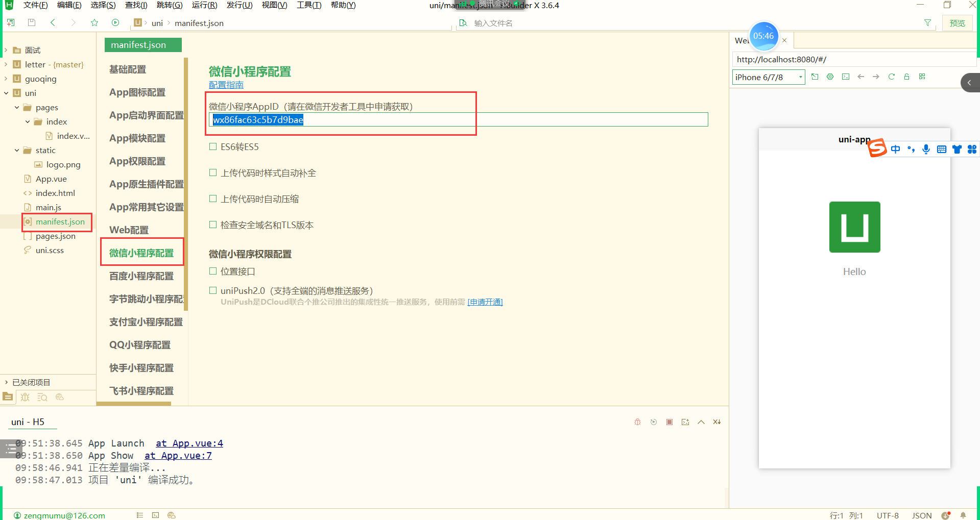Click the clear-scroll X arrow console icon
This screenshot has width=980, height=520.
click(x=717, y=422)
